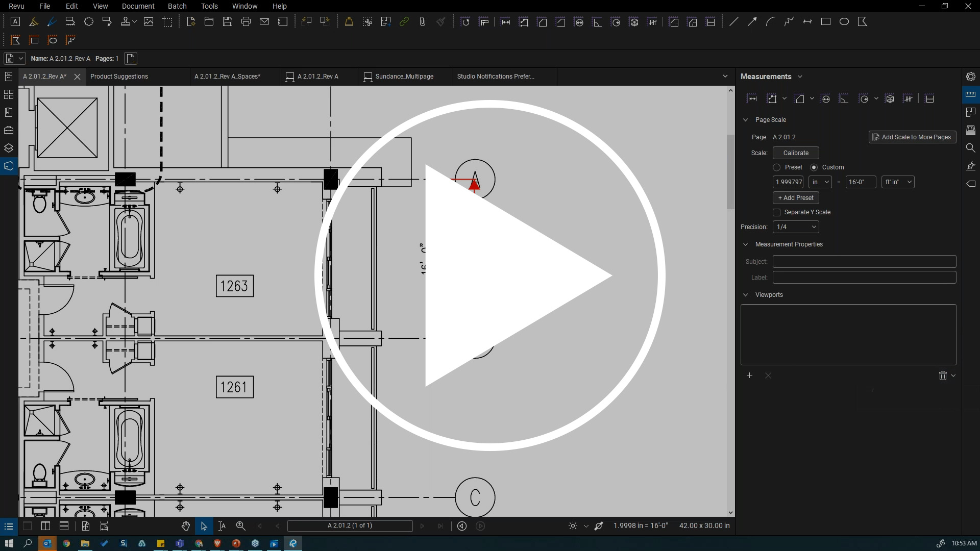Adjust the brightness control in the status bar
The height and width of the screenshot is (551, 980).
pyautogui.click(x=573, y=526)
